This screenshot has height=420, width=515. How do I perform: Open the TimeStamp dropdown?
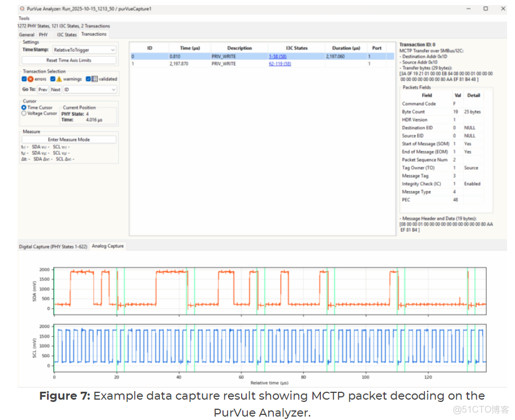[84, 50]
